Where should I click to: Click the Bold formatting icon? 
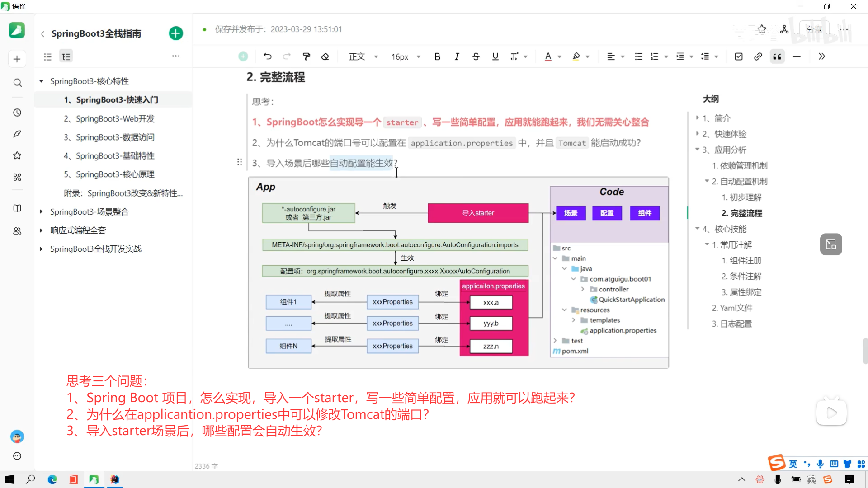tap(437, 56)
